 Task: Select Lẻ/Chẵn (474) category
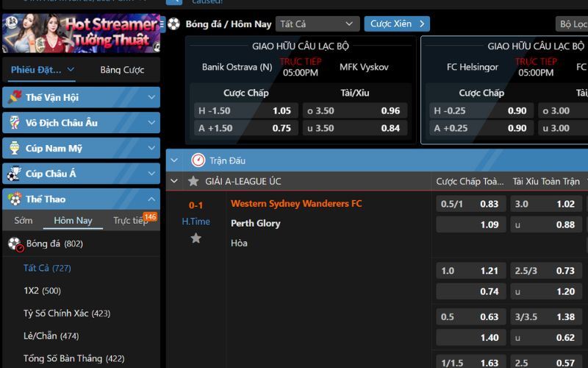coord(51,336)
